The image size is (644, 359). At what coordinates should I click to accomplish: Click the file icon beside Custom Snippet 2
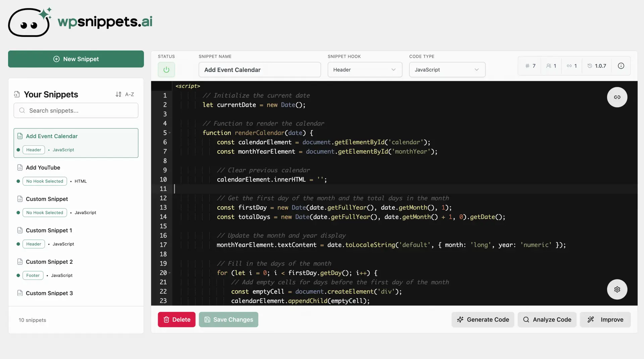click(20, 262)
